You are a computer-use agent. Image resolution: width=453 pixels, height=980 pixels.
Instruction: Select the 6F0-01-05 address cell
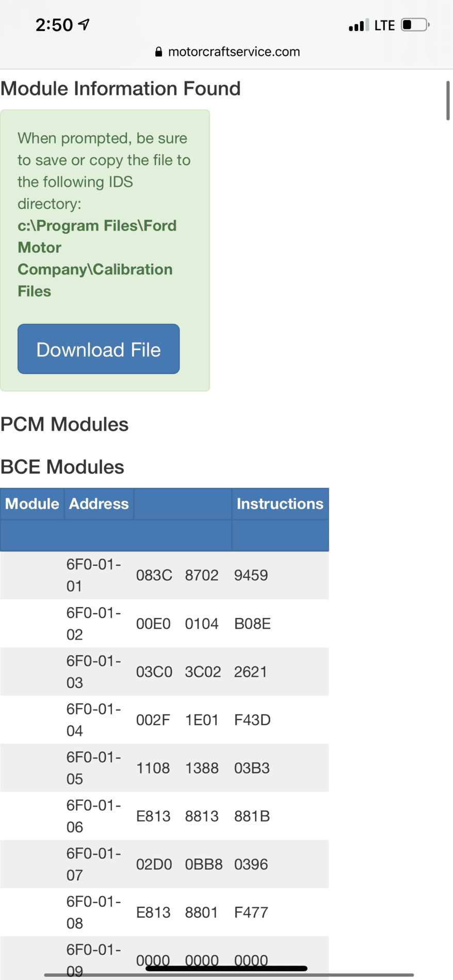[x=94, y=768]
